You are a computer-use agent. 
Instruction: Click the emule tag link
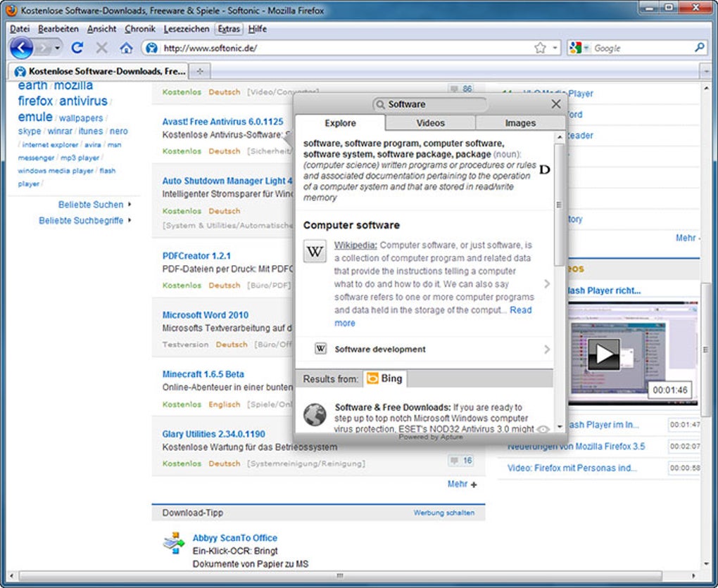(35, 117)
